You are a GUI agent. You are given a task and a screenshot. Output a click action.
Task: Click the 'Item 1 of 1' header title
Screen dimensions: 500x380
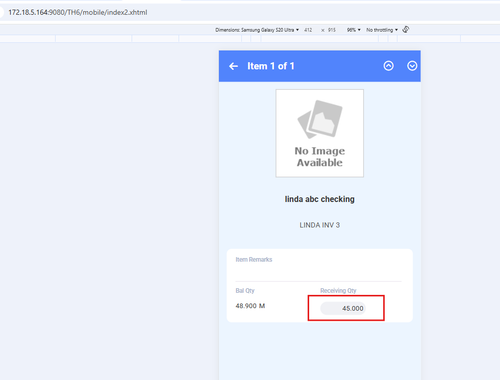click(271, 66)
